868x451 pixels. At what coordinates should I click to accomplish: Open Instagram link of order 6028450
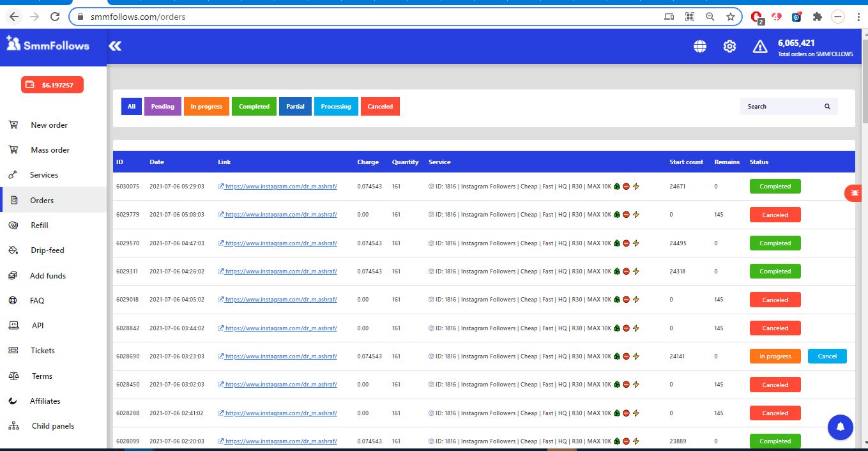point(277,385)
